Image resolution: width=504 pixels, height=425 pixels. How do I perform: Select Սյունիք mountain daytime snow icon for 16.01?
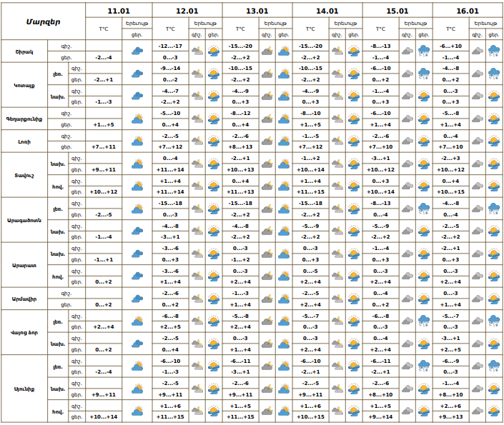[494, 366]
